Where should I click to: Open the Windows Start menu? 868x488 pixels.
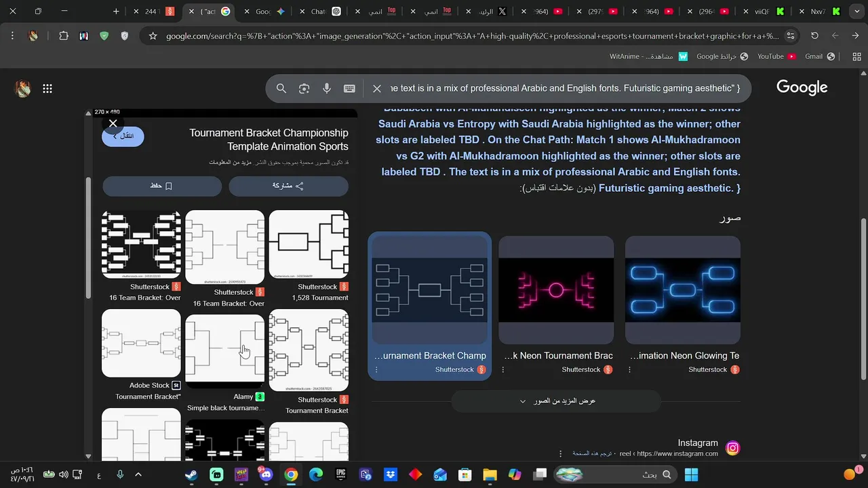691,474
